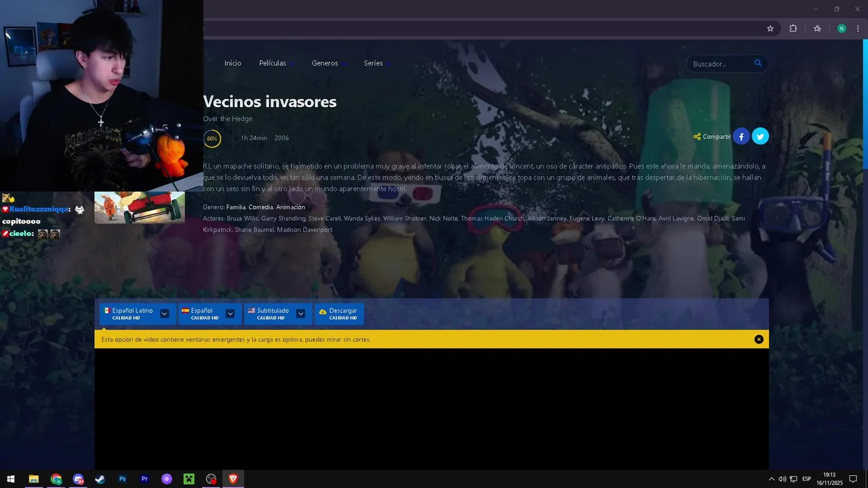Open Steam from the taskbar
The height and width of the screenshot is (488, 868).
(x=100, y=479)
